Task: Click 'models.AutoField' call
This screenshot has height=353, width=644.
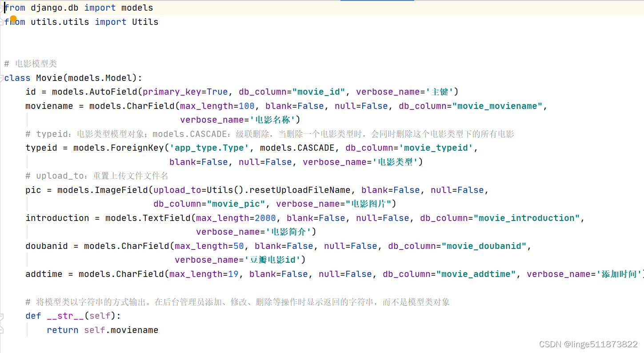Action: pyautogui.click(x=95, y=92)
